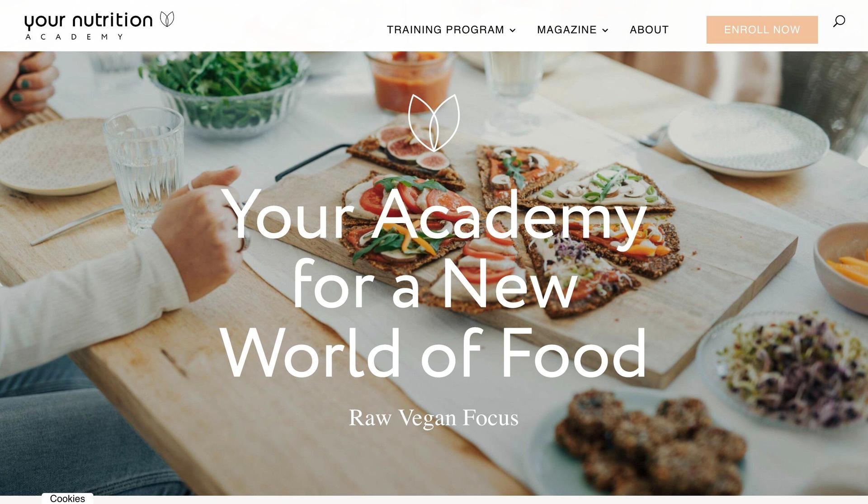
Task: Open the Training Program menu item
Action: coord(445,30)
